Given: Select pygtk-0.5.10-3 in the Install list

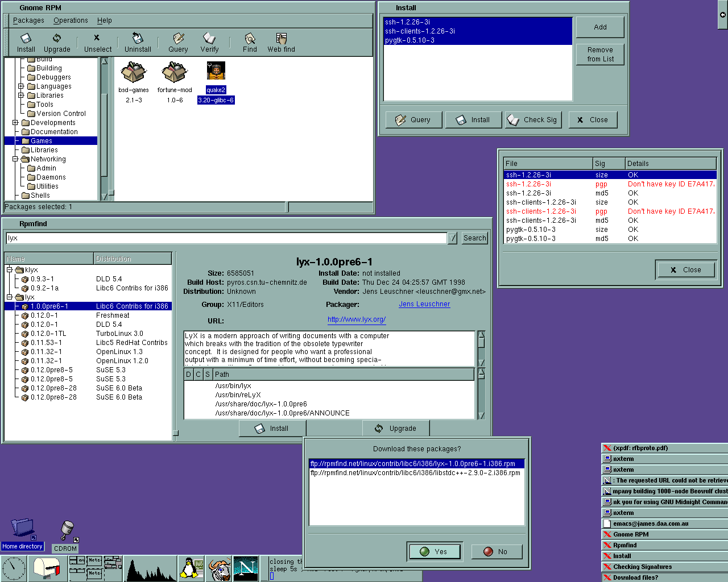Looking at the screenshot, I should [x=478, y=40].
